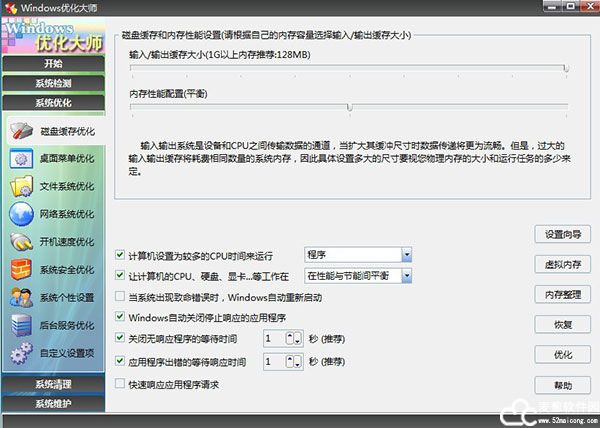
Task: Minimize the Windows优化大师 window
Action: [x=552, y=6]
